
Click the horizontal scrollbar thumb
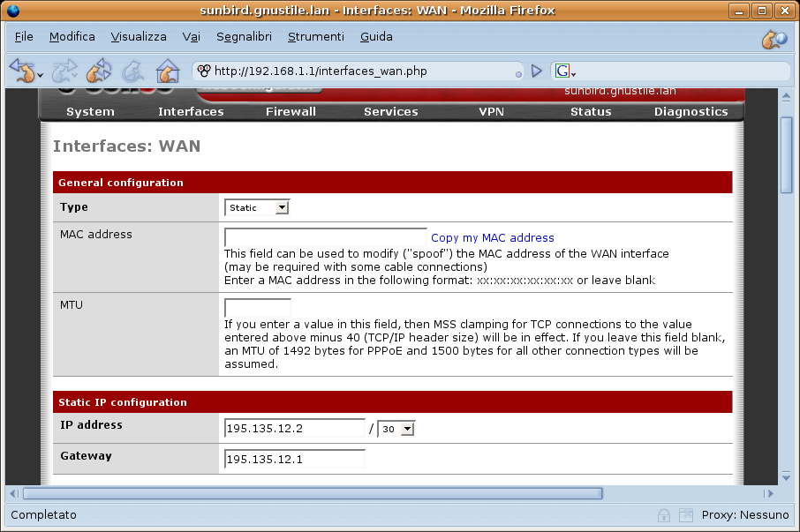pyautogui.click(x=313, y=493)
